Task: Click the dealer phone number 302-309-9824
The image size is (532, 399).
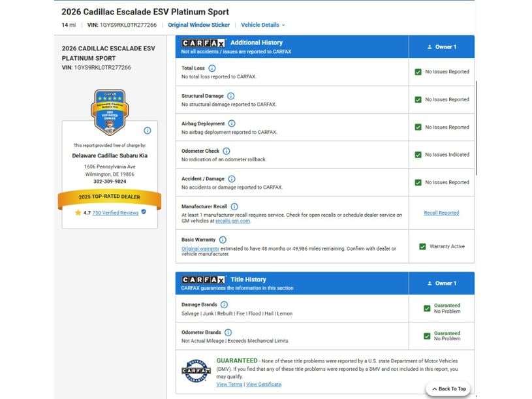Action: pyautogui.click(x=110, y=182)
